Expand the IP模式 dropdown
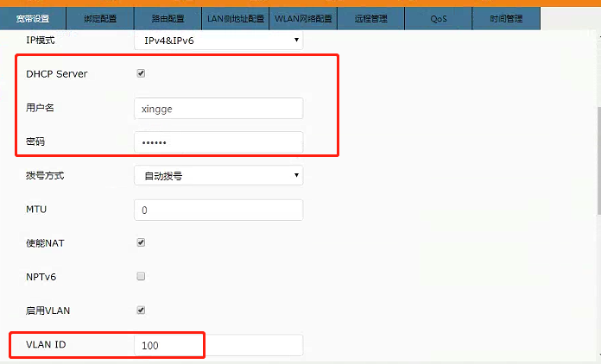The width and height of the screenshot is (601, 364). 218,40
